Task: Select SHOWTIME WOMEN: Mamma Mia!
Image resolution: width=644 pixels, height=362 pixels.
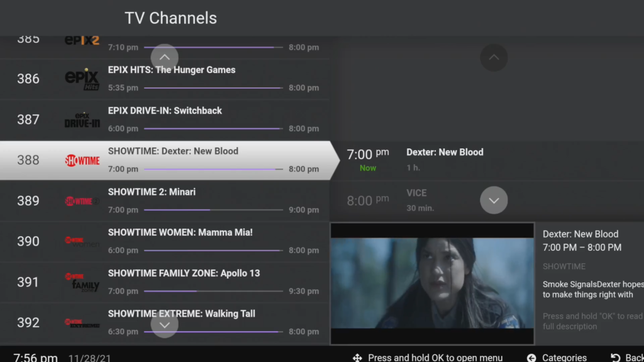Action: [x=164, y=242]
